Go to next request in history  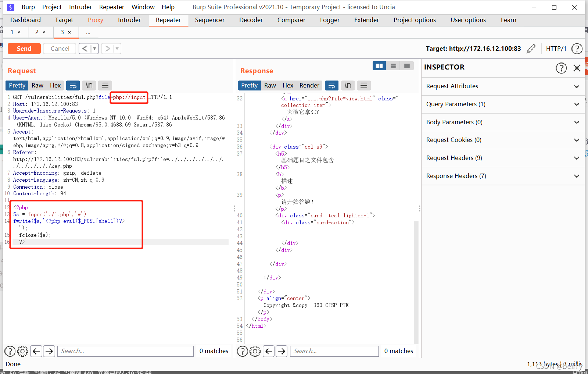(107, 49)
